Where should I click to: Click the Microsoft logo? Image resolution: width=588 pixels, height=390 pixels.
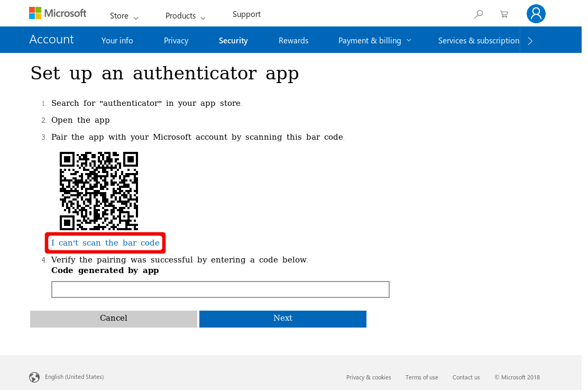coord(57,13)
